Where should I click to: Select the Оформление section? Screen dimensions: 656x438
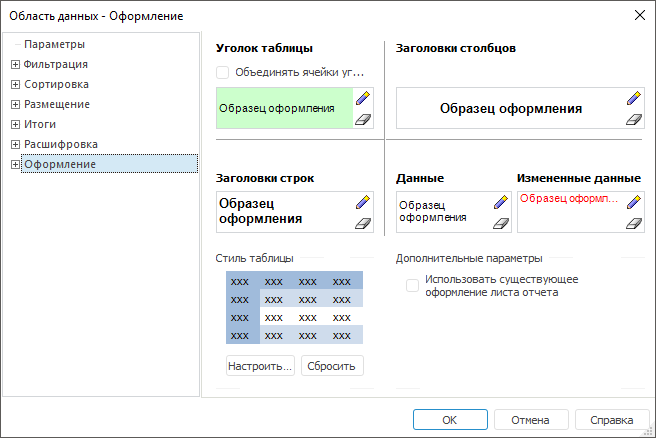(x=109, y=164)
